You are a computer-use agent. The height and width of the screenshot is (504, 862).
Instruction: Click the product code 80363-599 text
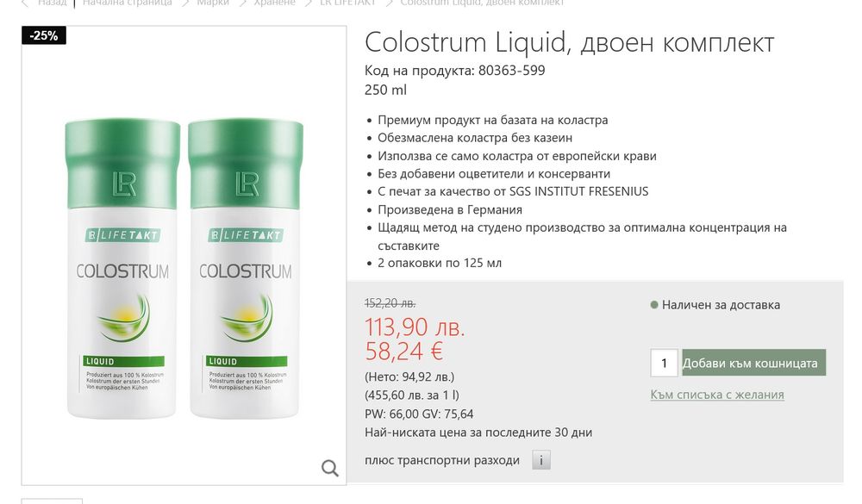point(512,71)
